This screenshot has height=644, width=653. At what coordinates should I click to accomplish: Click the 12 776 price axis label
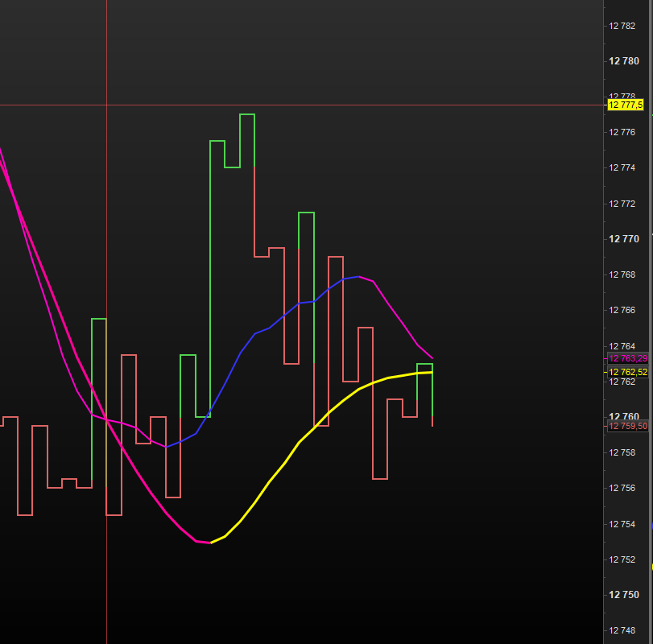(622, 132)
